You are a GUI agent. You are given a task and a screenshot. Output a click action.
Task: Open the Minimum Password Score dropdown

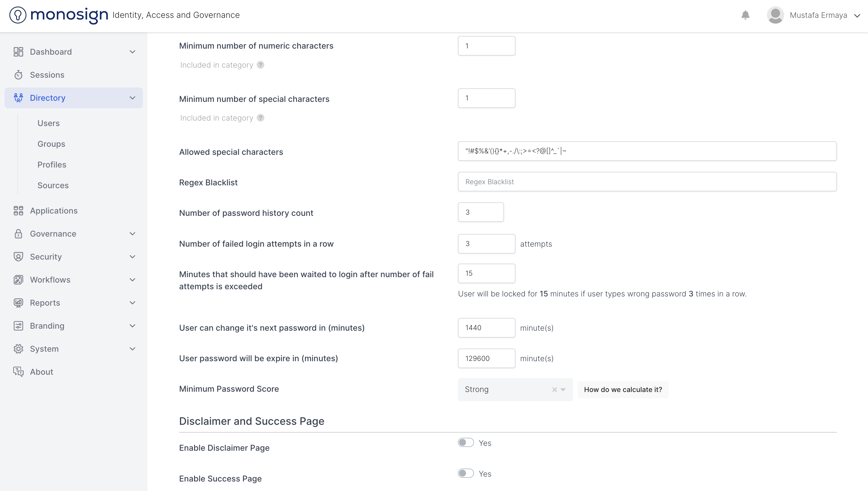click(563, 389)
